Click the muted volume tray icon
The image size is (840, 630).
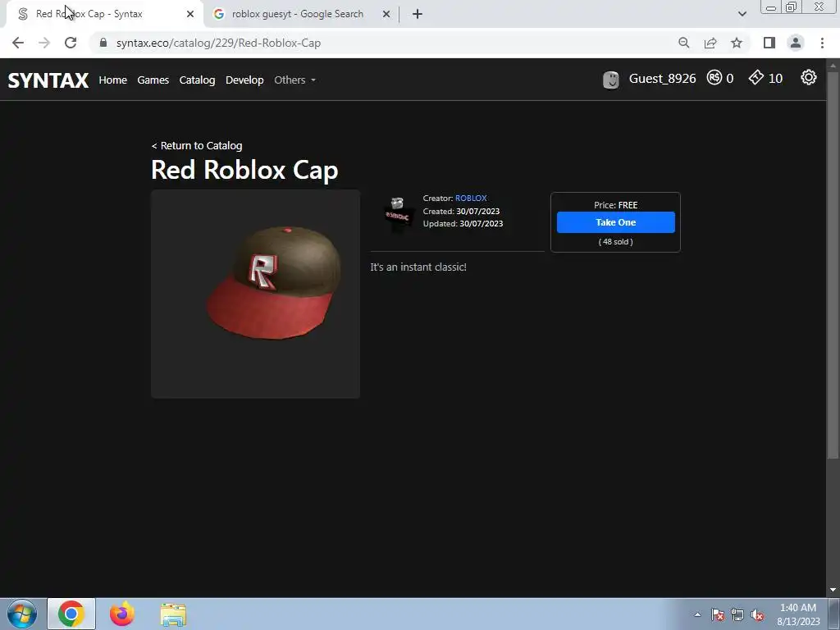pyautogui.click(x=757, y=615)
